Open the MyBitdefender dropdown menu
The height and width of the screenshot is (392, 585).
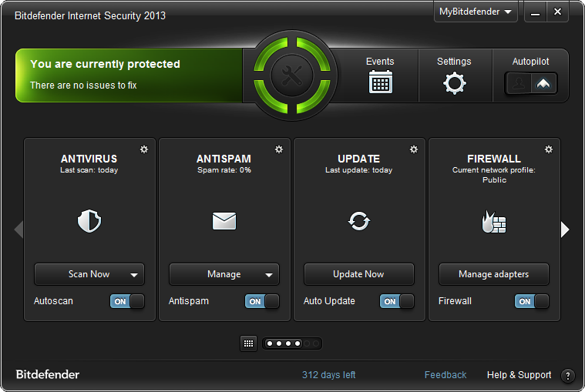(x=476, y=12)
